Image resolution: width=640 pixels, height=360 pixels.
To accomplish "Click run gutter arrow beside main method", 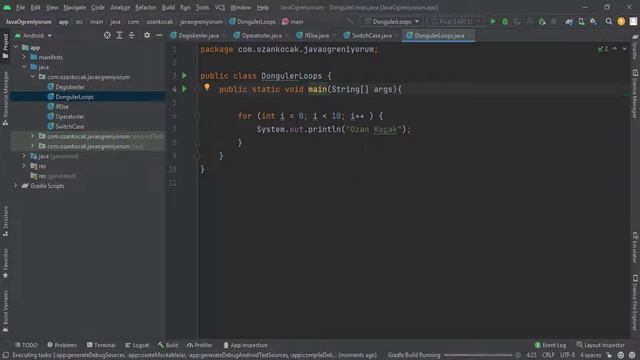I will tap(184, 89).
